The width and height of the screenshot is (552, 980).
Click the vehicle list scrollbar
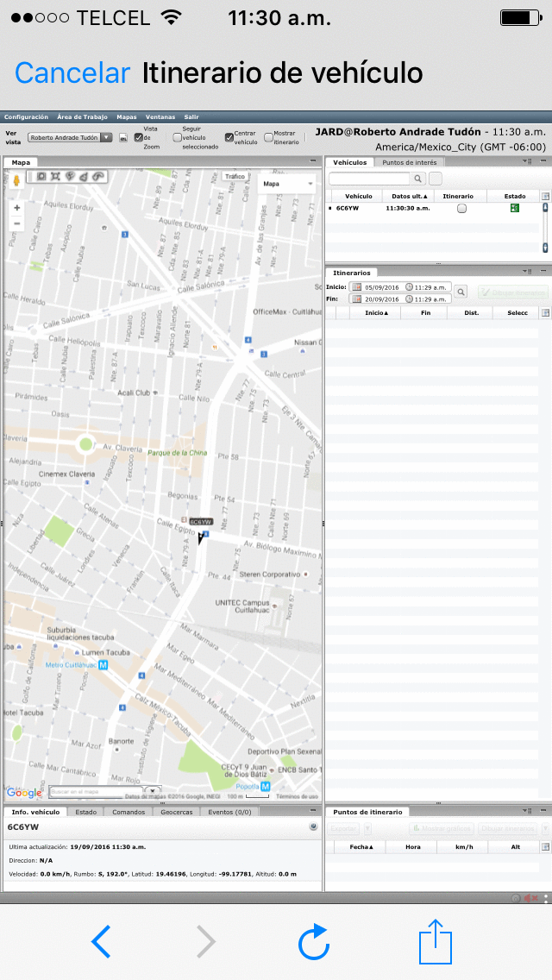coord(545,228)
